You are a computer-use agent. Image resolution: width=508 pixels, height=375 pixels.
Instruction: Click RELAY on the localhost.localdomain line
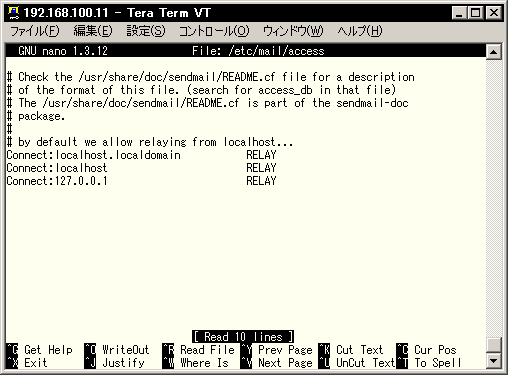261,155
